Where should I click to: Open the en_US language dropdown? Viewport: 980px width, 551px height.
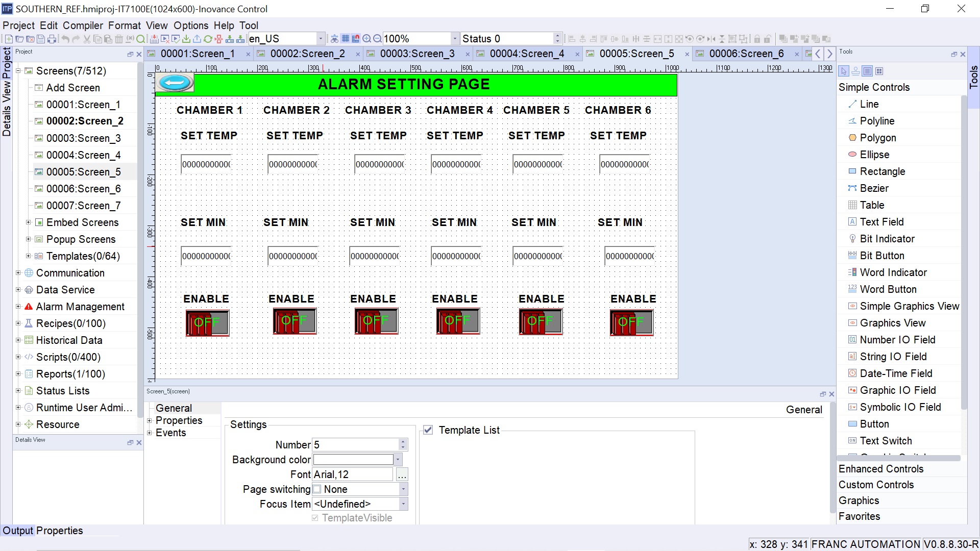[321, 39]
